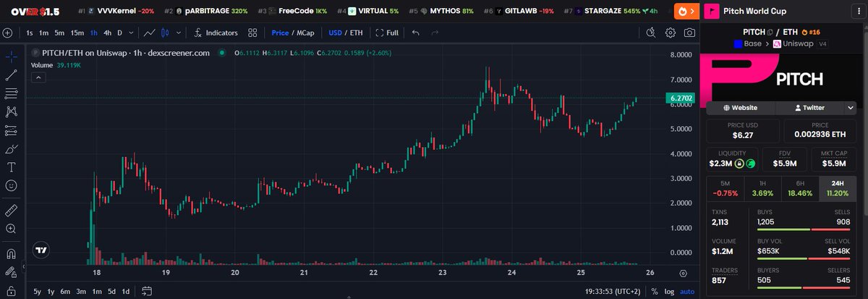Open the Pitch Twitter link

[809, 107]
